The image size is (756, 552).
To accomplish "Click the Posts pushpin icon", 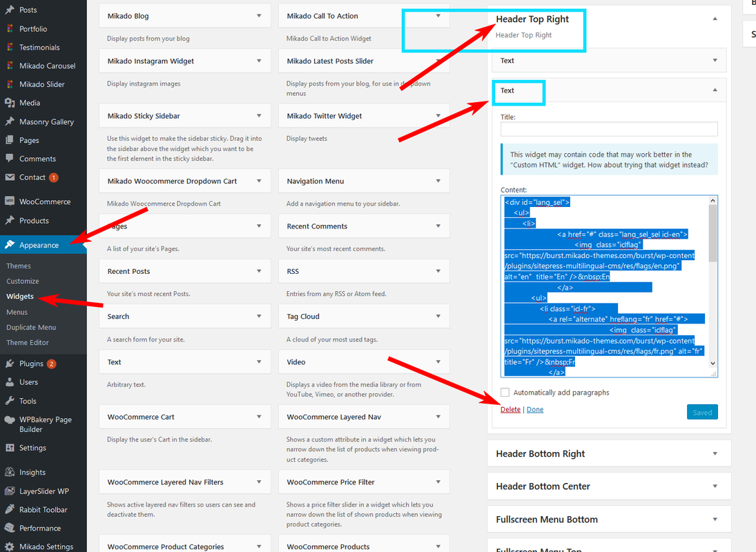I will coord(10,10).
